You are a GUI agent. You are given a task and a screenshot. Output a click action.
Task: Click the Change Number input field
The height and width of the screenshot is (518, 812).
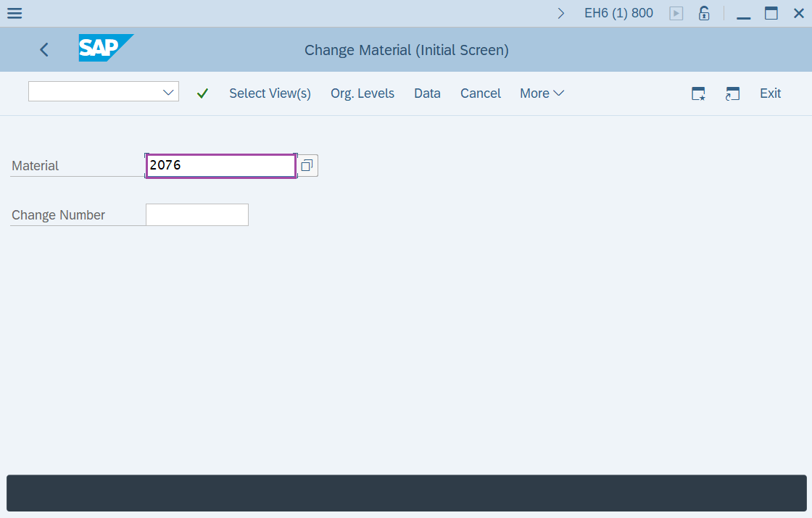tap(197, 215)
